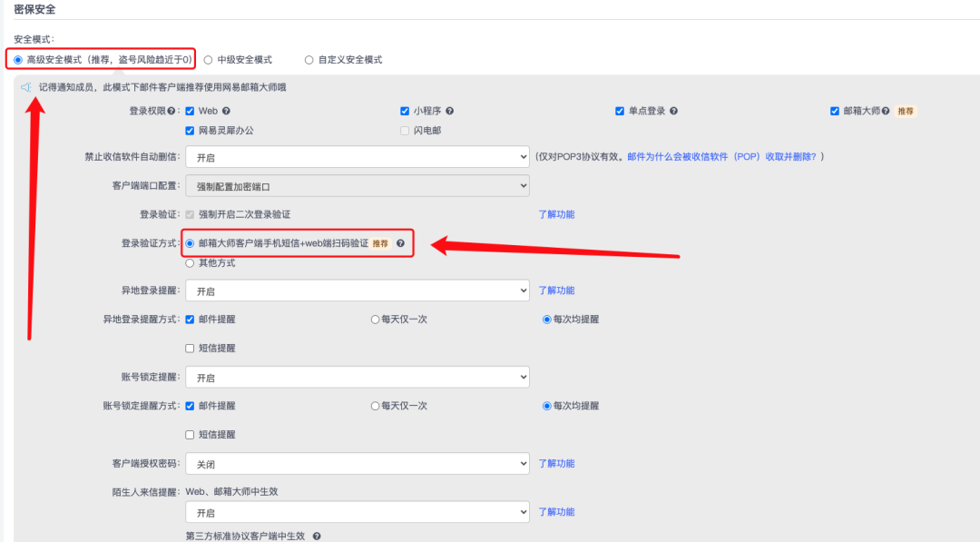Click the 密保安全 section heading
The width and height of the screenshot is (980, 542).
(34, 9)
